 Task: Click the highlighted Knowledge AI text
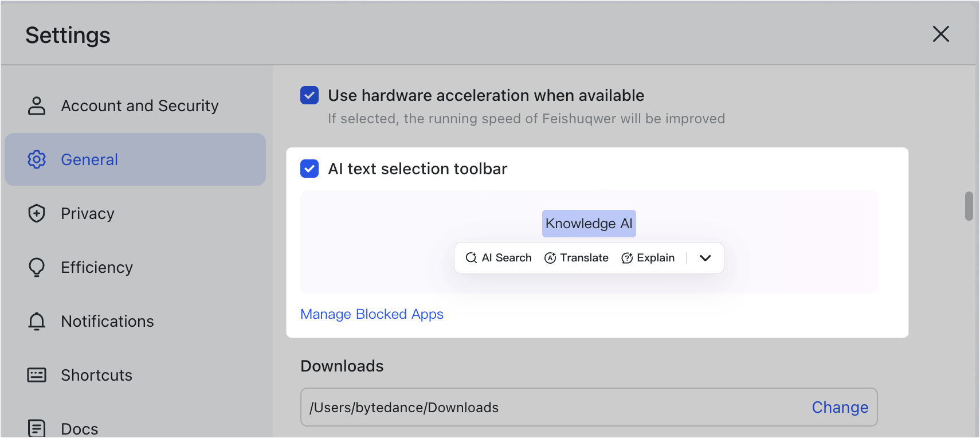click(589, 224)
